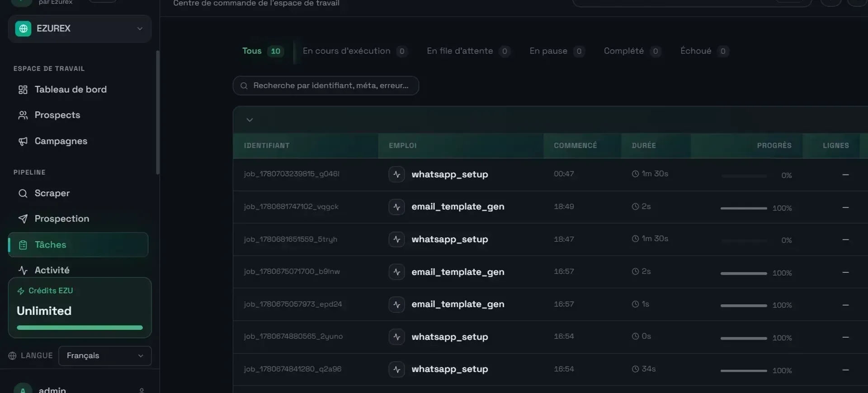The width and height of the screenshot is (868, 393).
Task: Click activity icon of job_1780703239815_g046l row
Action: point(396,174)
